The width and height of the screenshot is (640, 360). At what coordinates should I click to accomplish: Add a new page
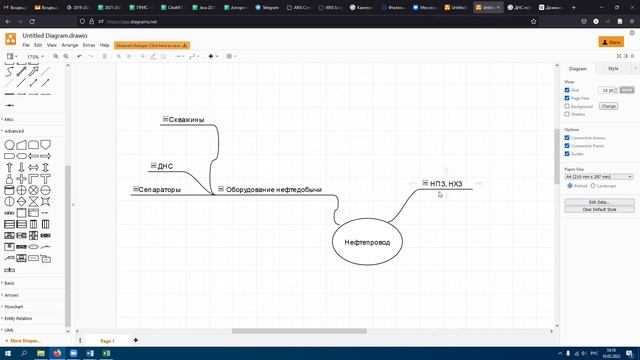coord(136,340)
